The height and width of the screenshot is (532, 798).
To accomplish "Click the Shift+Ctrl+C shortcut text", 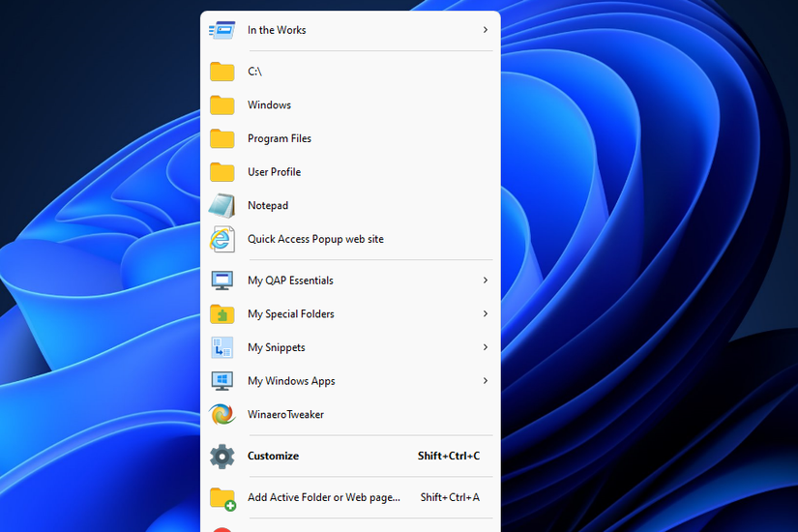I will [449, 457].
